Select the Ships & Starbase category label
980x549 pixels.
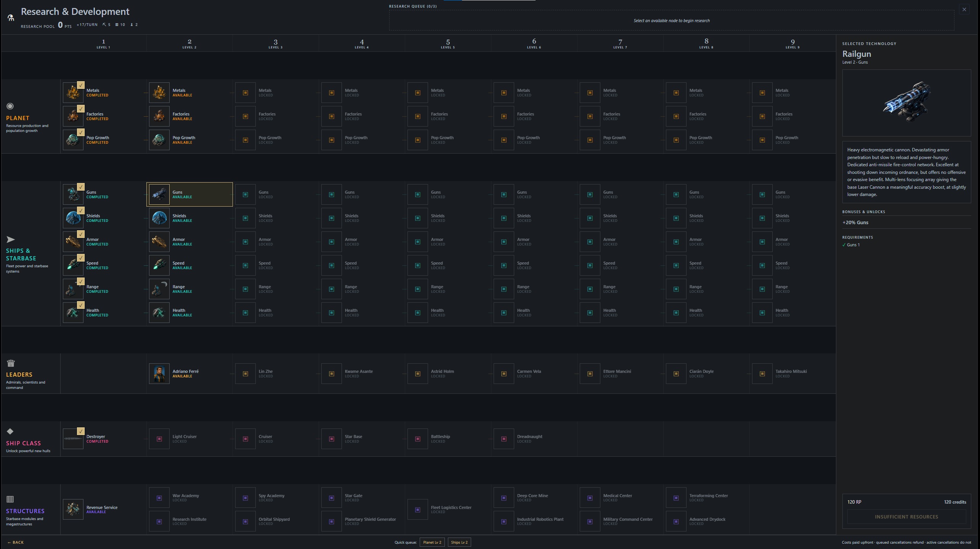click(x=21, y=254)
